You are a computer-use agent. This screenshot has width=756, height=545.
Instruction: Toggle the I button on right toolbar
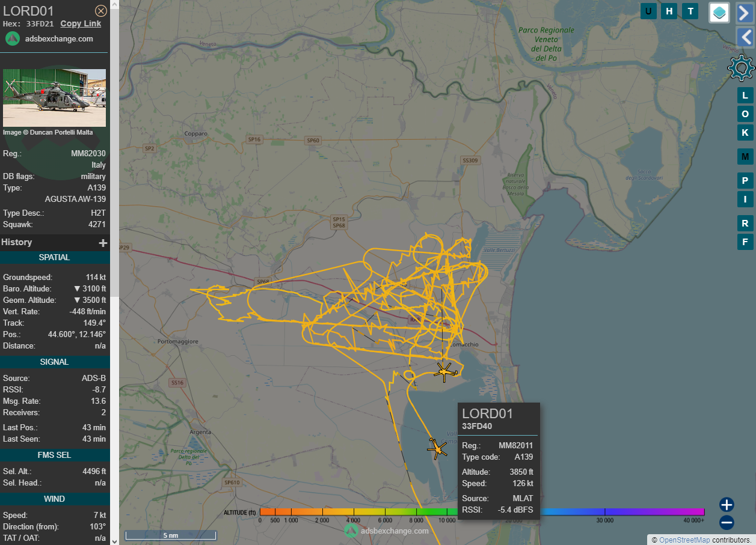pos(745,199)
